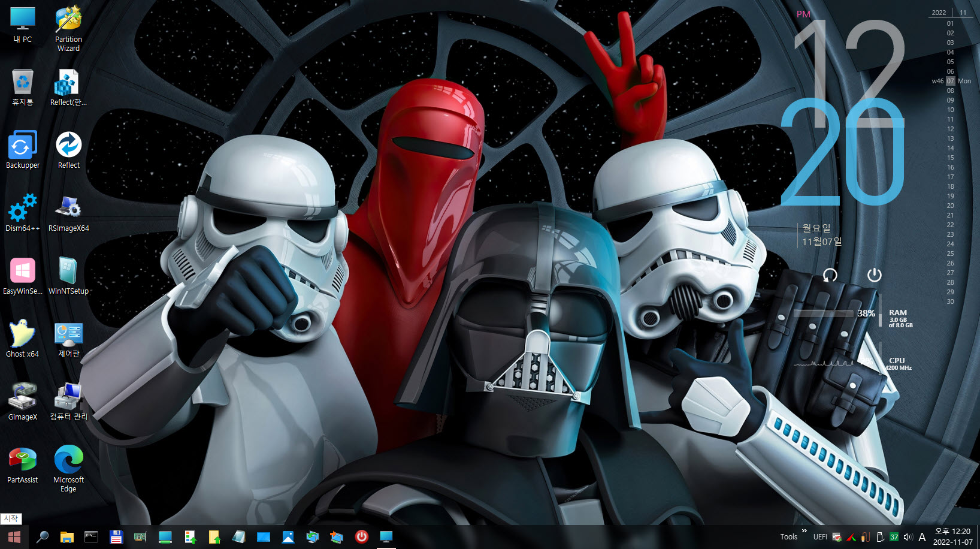Open 컴퓨터 관리 computer management icon
The width and height of the screenshot is (980, 549).
click(x=68, y=402)
